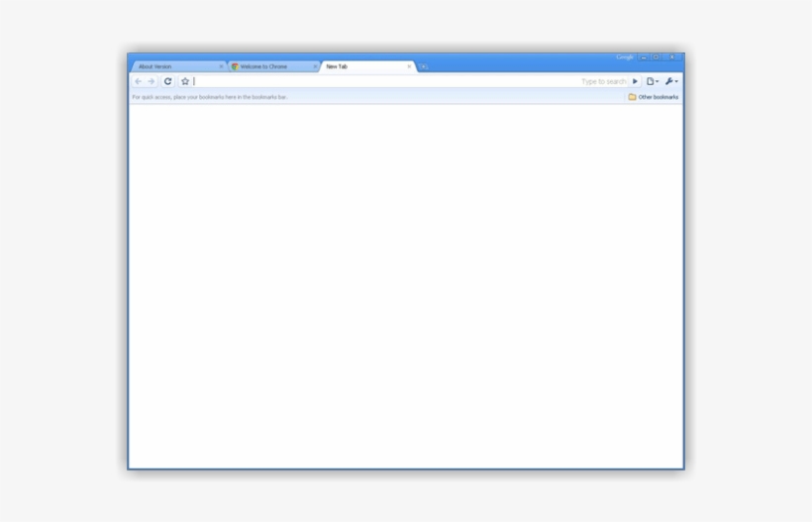Open the wrench tools menu
Viewport: 812px width, 522px height.
click(671, 81)
